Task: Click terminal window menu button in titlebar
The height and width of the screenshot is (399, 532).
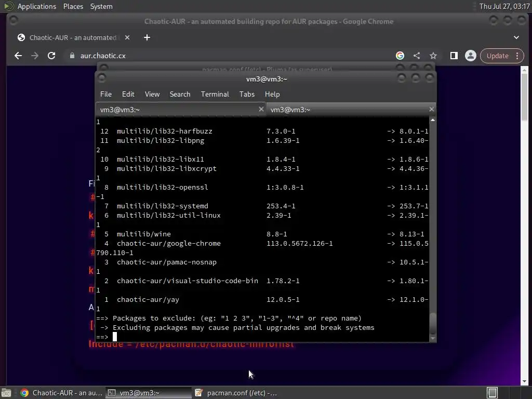Action: (x=101, y=78)
